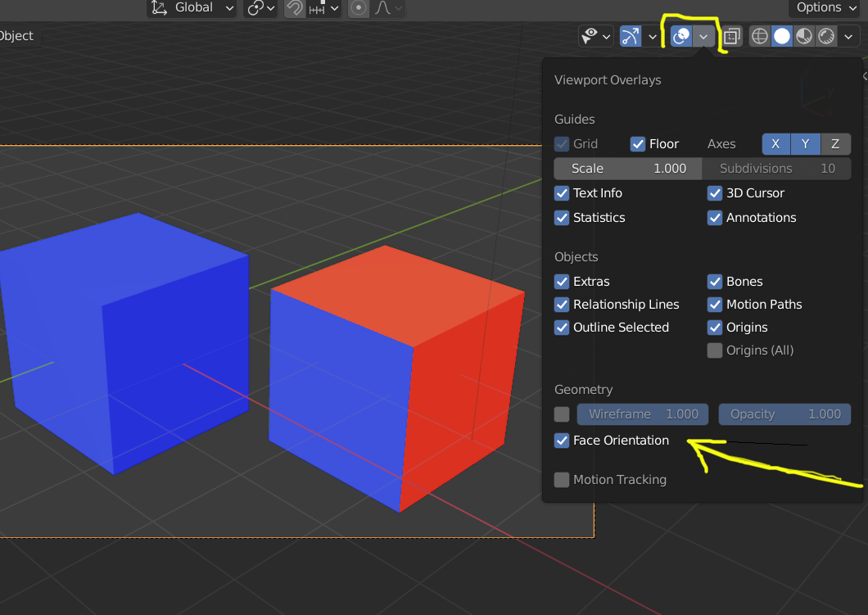Image resolution: width=868 pixels, height=615 pixels.
Task: Expand the shading options dropdown arrow
Action: [x=848, y=37]
